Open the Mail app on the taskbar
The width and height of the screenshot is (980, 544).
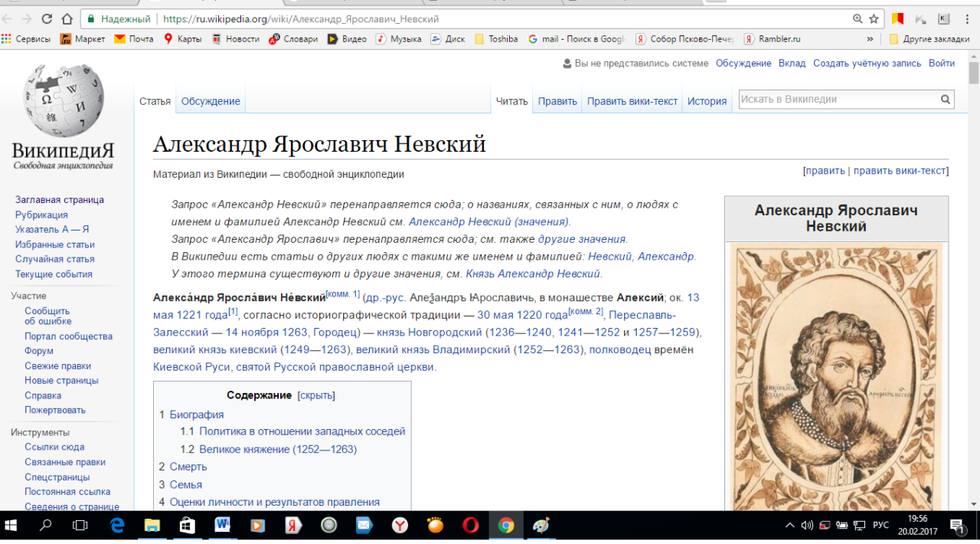[364, 526]
